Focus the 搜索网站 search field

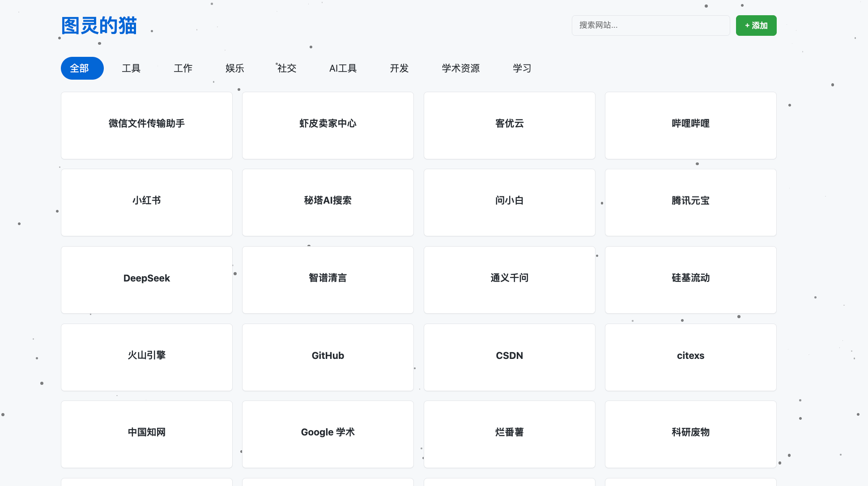650,26
